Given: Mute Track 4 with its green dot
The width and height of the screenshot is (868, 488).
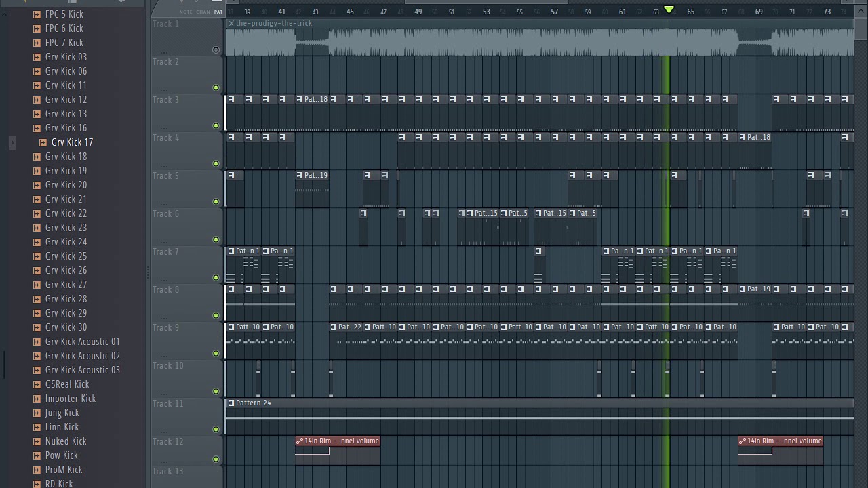Looking at the screenshot, I should coord(216,163).
